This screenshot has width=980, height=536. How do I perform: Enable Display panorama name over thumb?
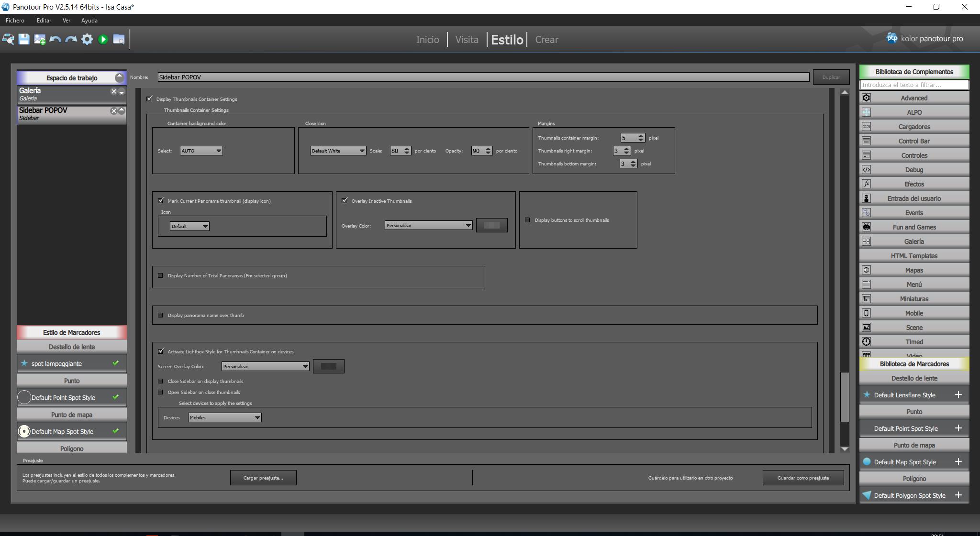tap(160, 315)
